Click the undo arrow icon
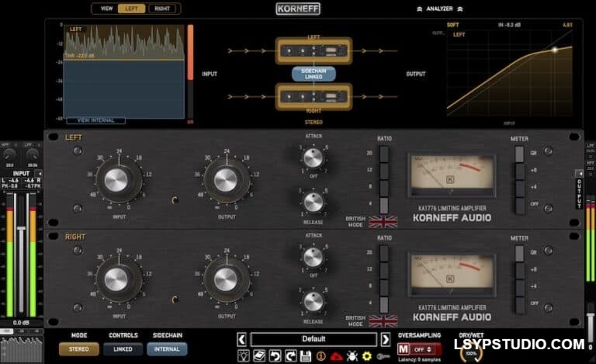Screen dimensions: 596x364 coord(275,356)
